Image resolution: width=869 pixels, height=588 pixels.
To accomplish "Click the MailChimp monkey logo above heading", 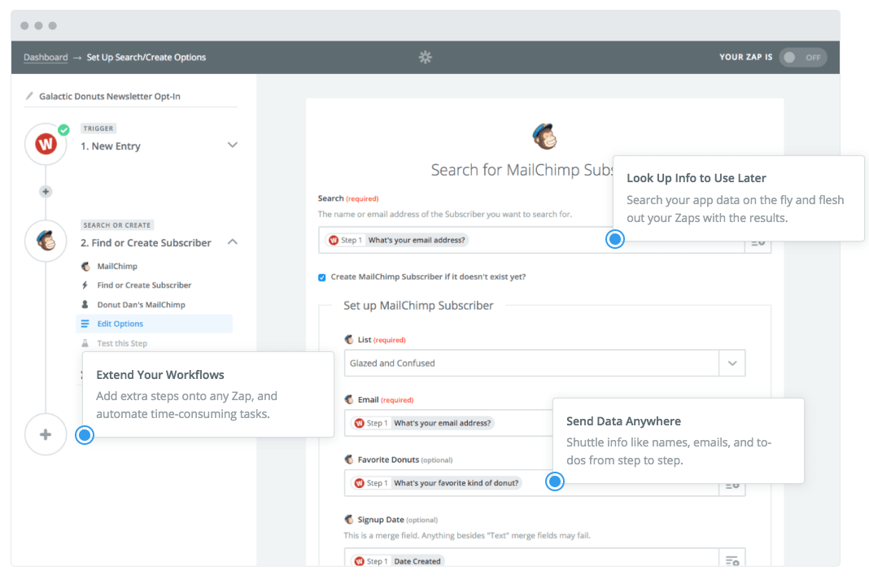I will point(544,137).
